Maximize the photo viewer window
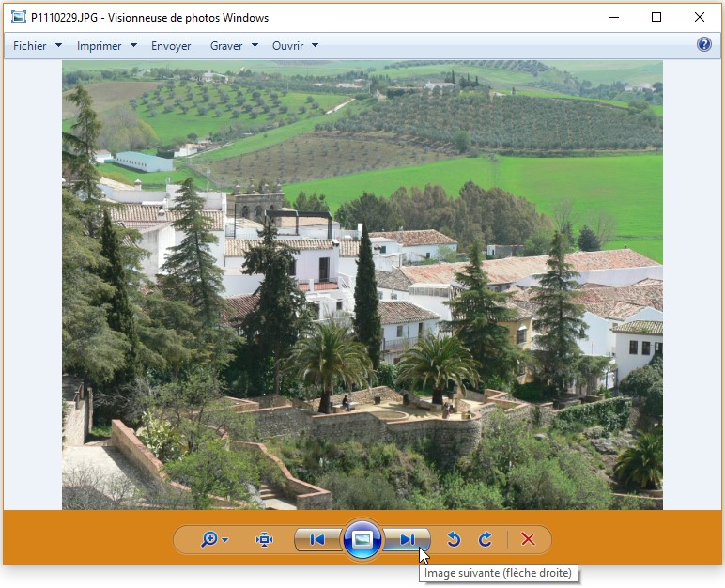The height and width of the screenshot is (588, 725). pyautogui.click(x=656, y=18)
